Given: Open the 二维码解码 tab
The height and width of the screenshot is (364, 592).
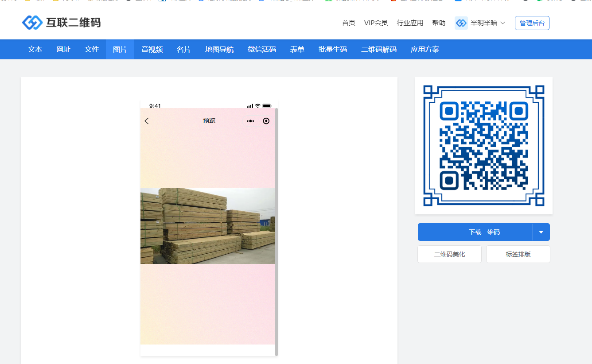Looking at the screenshot, I should 379,49.
